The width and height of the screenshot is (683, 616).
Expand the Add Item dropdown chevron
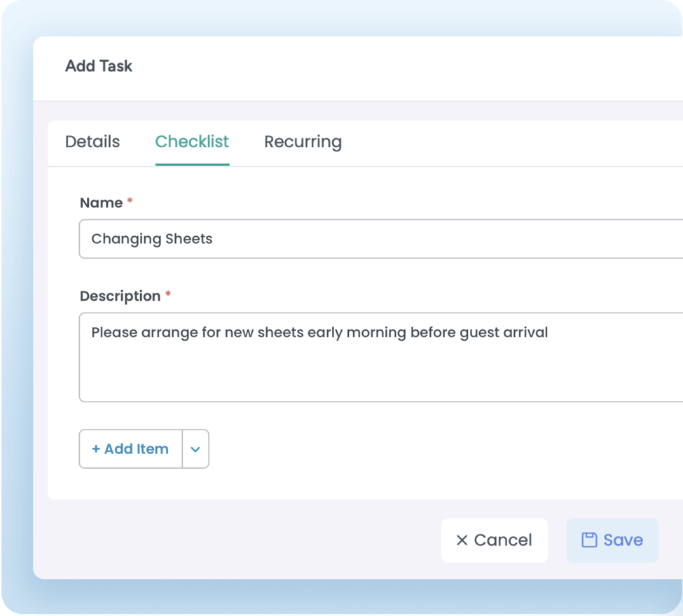click(195, 449)
